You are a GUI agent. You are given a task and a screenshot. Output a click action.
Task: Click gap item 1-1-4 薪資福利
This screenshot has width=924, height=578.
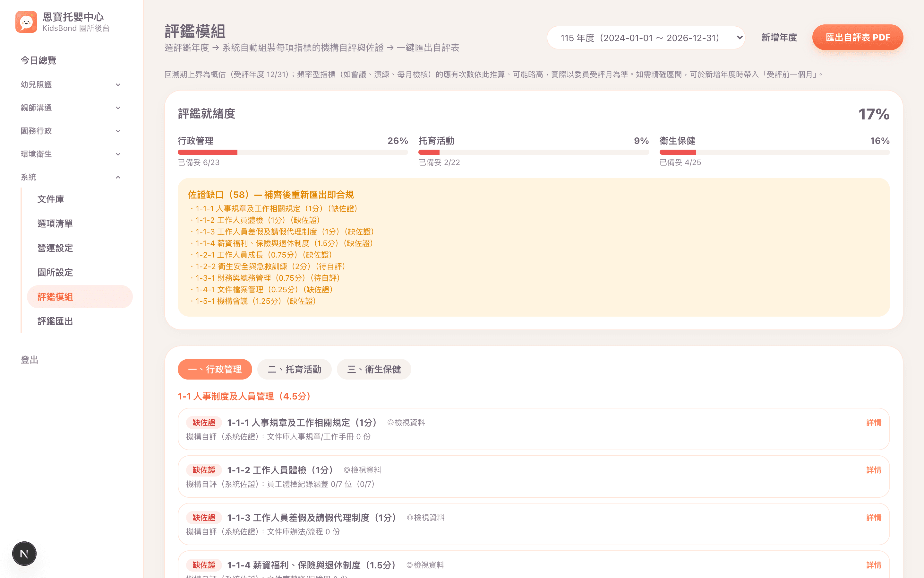coord(282,243)
